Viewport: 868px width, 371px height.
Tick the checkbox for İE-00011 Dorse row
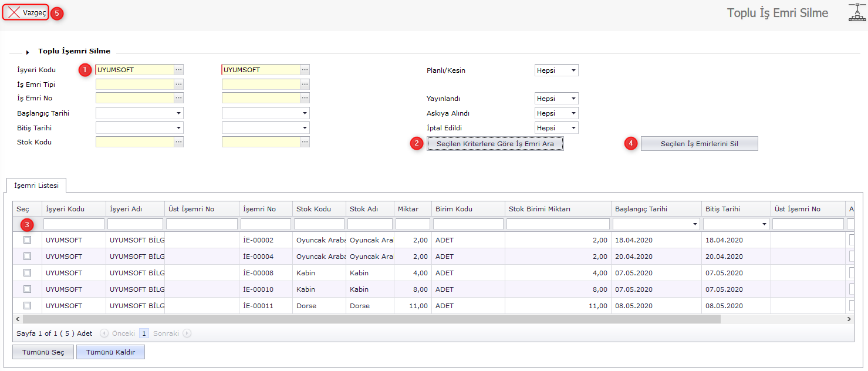(x=27, y=306)
